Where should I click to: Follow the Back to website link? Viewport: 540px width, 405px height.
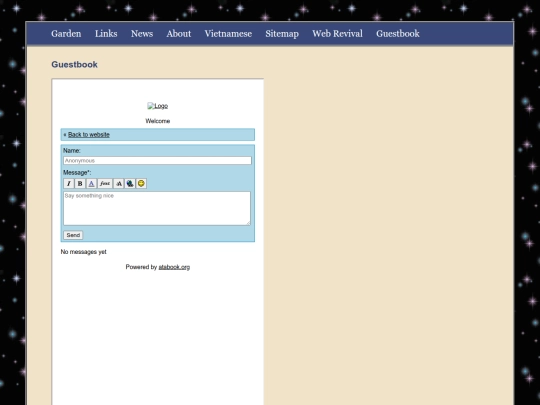89,135
